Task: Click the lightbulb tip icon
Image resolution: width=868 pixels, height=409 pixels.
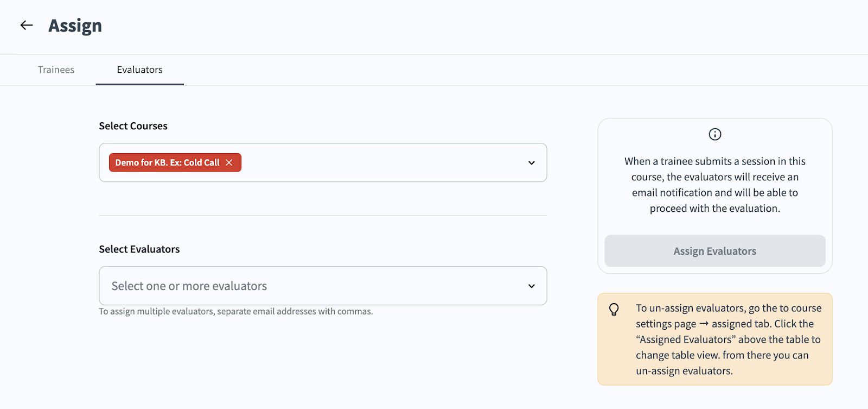Action: pos(614,309)
